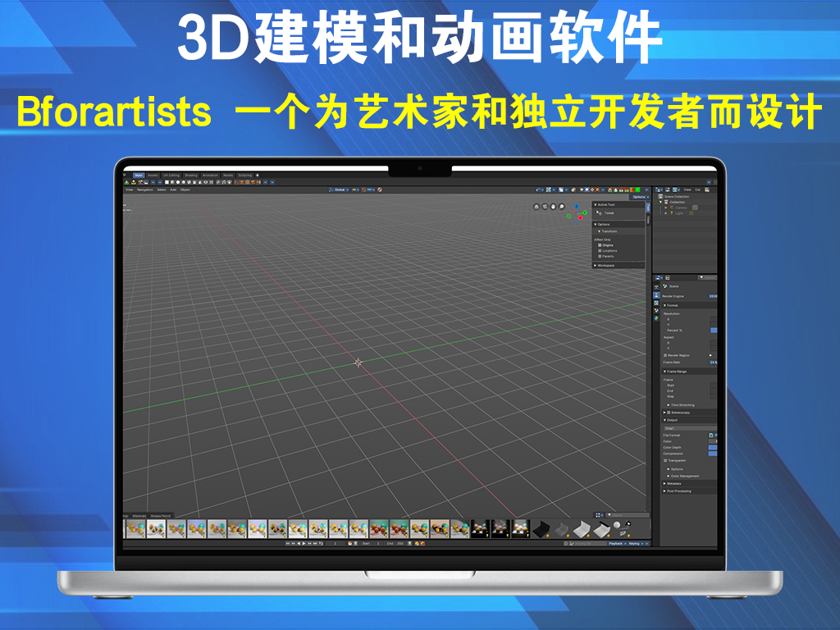Select the Tweak active tool icon
The width and height of the screenshot is (840, 630).
(x=599, y=212)
